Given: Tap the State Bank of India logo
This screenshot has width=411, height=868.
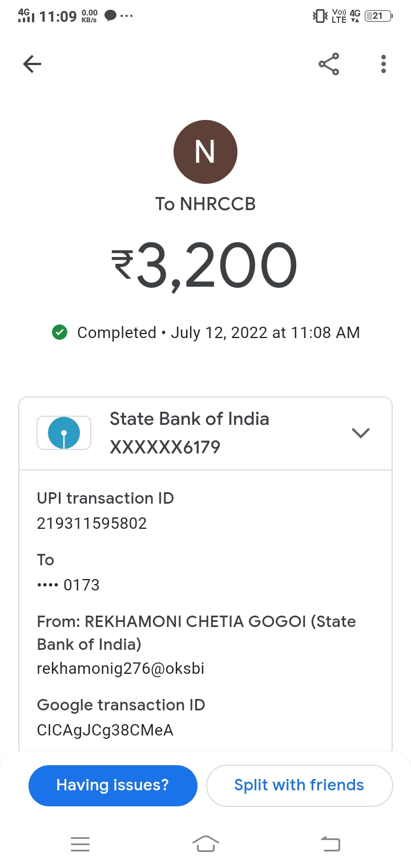Looking at the screenshot, I should [64, 433].
